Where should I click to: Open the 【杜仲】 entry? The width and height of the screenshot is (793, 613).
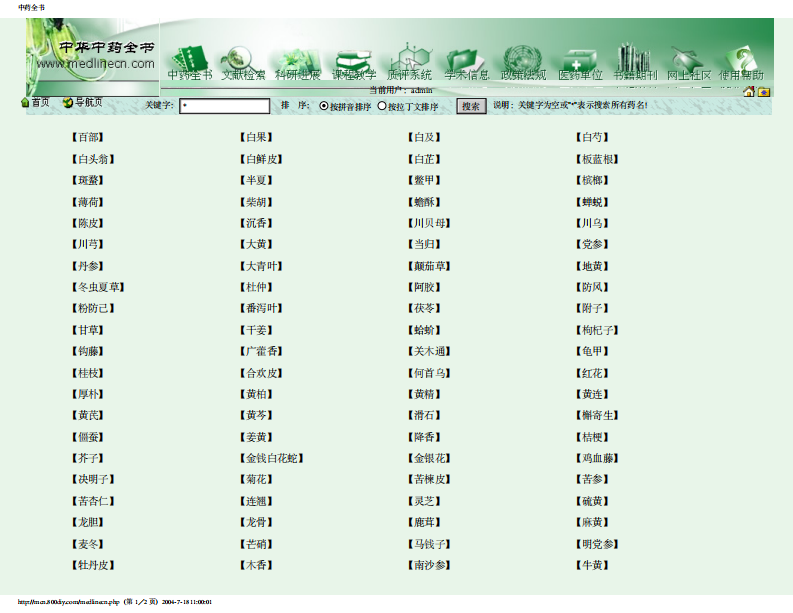[x=256, y=287]
